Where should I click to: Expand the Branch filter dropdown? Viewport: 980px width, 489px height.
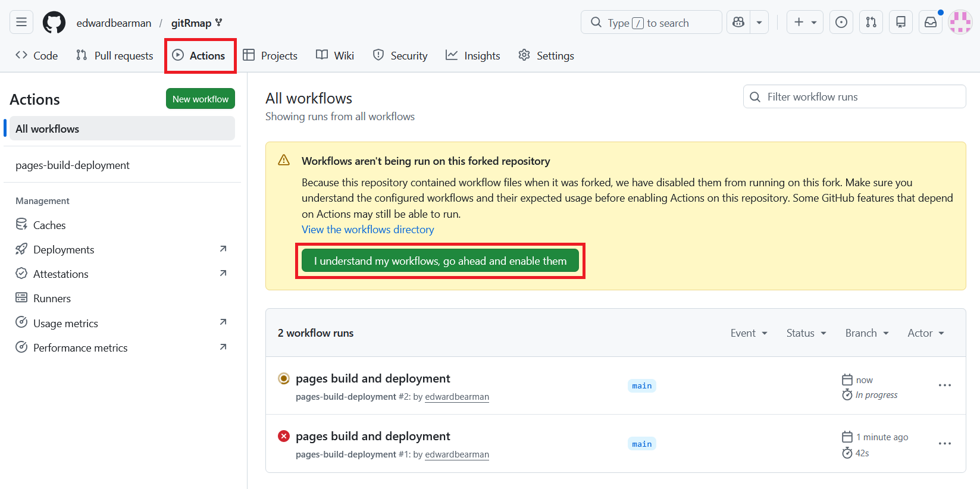pyautogui.click(x=867, y=333)
